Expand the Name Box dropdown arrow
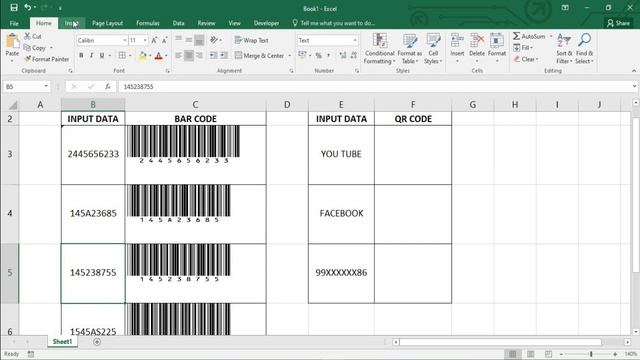 tap(46, 87)
